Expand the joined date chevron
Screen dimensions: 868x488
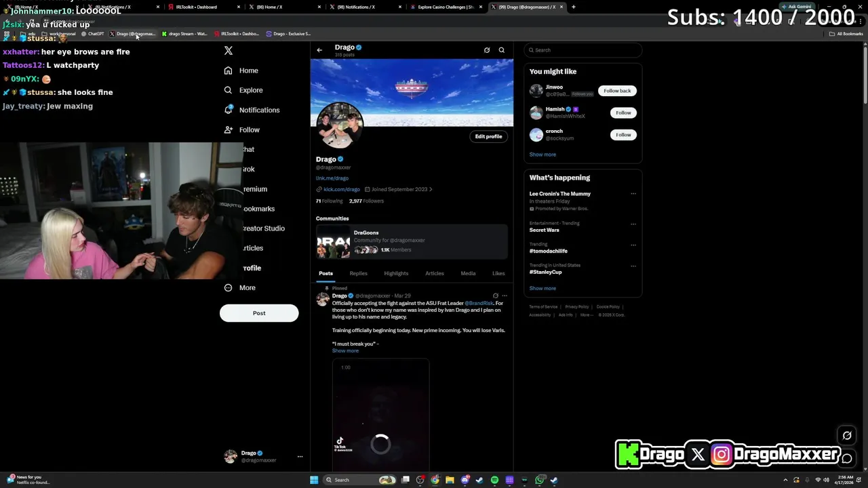tap(431, 190)
